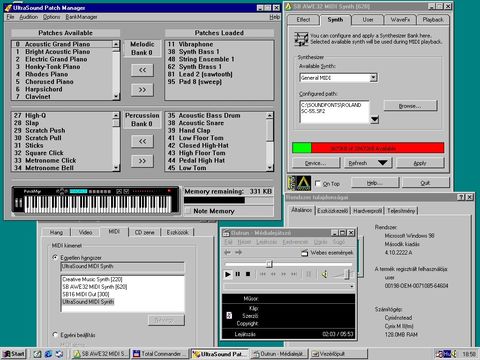Switch to Dutrun media player taskbar button
The width and height of the screenshot is (480, 360).
tap(279, 354)
